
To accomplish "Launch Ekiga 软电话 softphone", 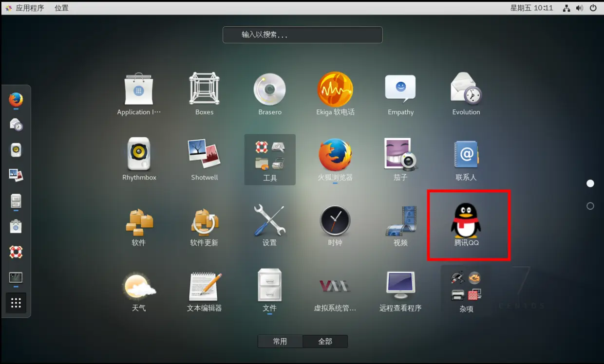I will pos(335,94).
